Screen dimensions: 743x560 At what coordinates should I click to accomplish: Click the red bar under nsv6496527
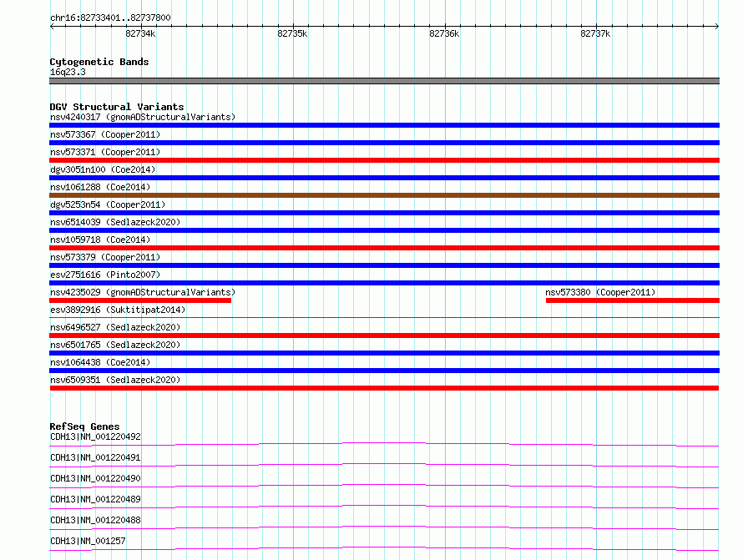(x=384, y=335)
